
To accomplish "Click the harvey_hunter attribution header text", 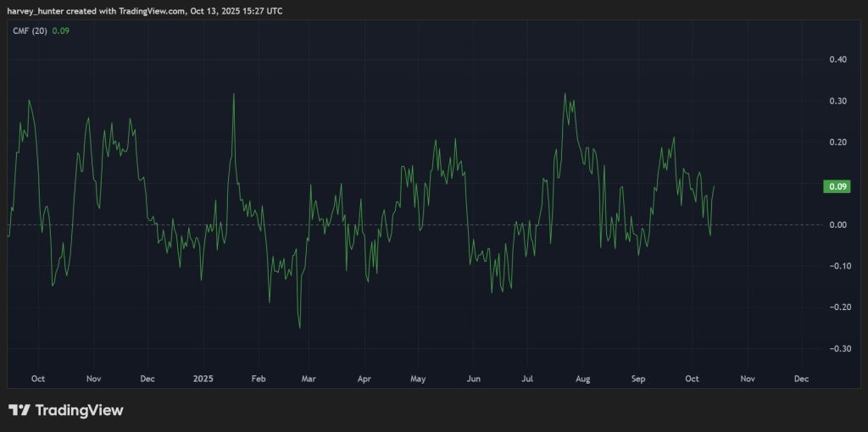I will point(144,10).
